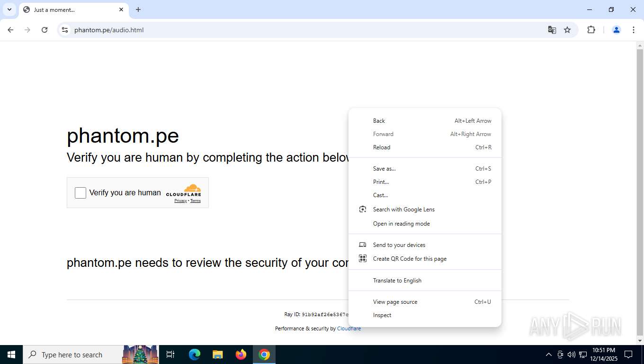Screen dimensions: 644x364
Task: Click the browser back arrow button
Action: pos(10,30)
